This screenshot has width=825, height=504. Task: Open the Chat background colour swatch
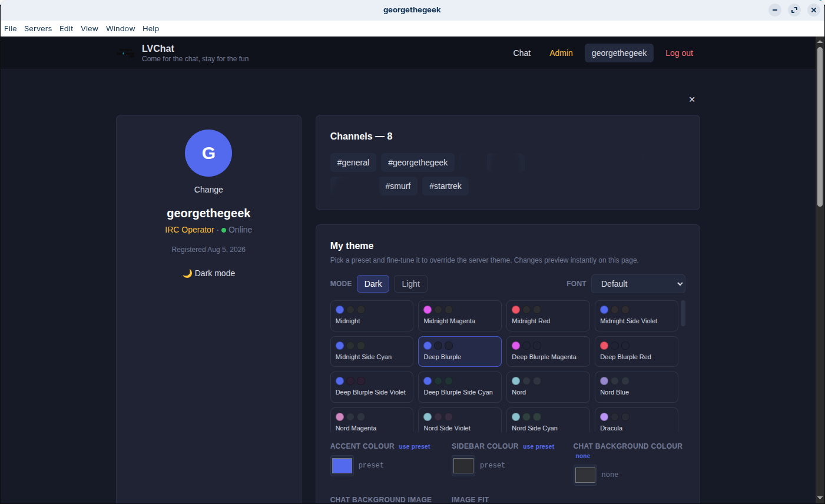(585, 475)
